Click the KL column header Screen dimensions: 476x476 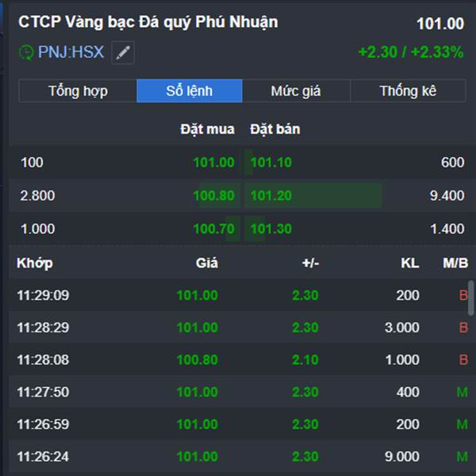click(409, 263)
